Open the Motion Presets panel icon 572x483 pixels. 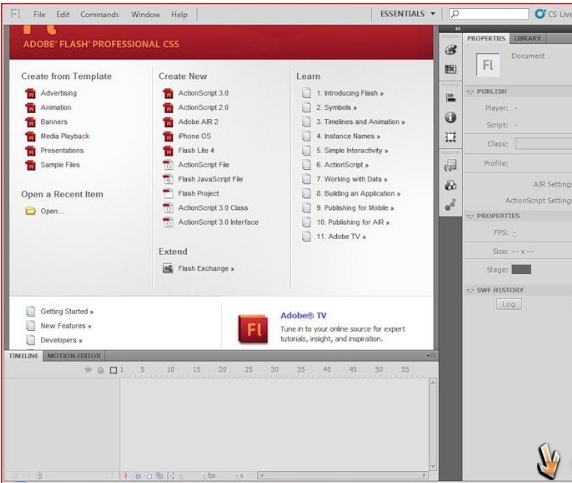451,204
